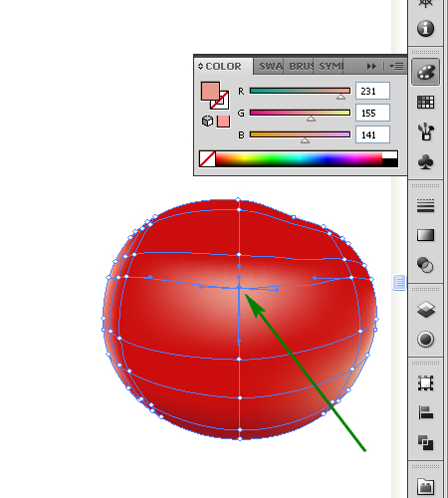Click the B value field showing 141

(372, 134)
